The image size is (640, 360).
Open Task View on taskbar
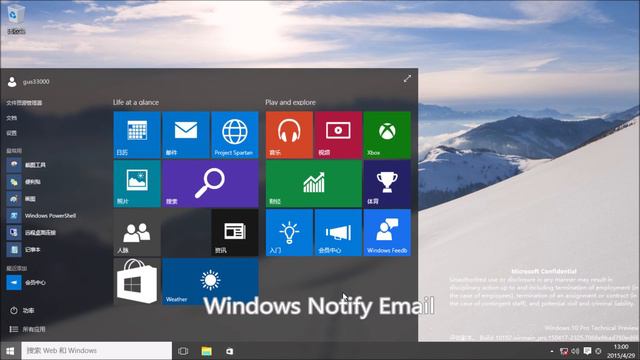tap(183, 351)
